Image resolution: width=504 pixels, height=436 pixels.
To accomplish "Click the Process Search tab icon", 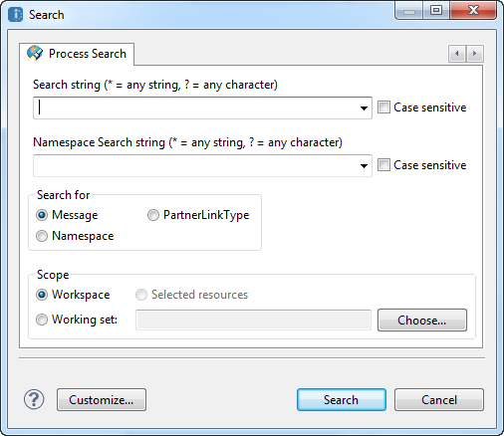I will [35, 53].
